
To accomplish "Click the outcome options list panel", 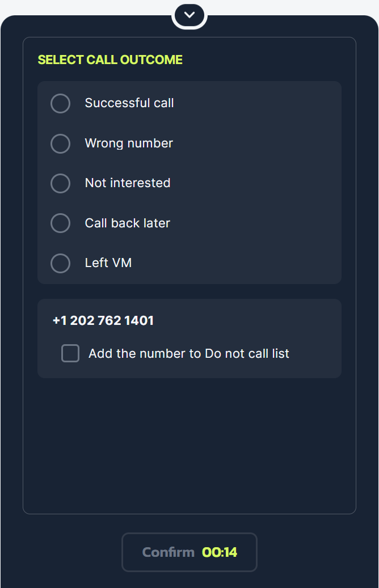I will (189, 183).
